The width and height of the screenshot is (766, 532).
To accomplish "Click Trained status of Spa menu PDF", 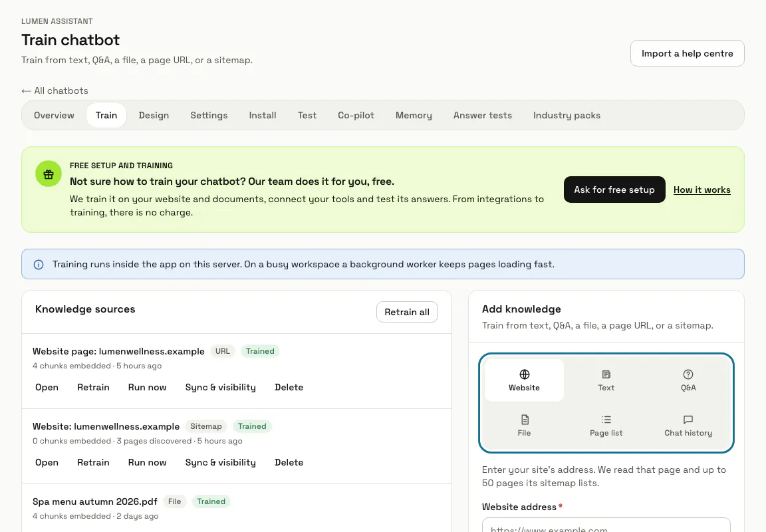I will (x=211, y=501).
